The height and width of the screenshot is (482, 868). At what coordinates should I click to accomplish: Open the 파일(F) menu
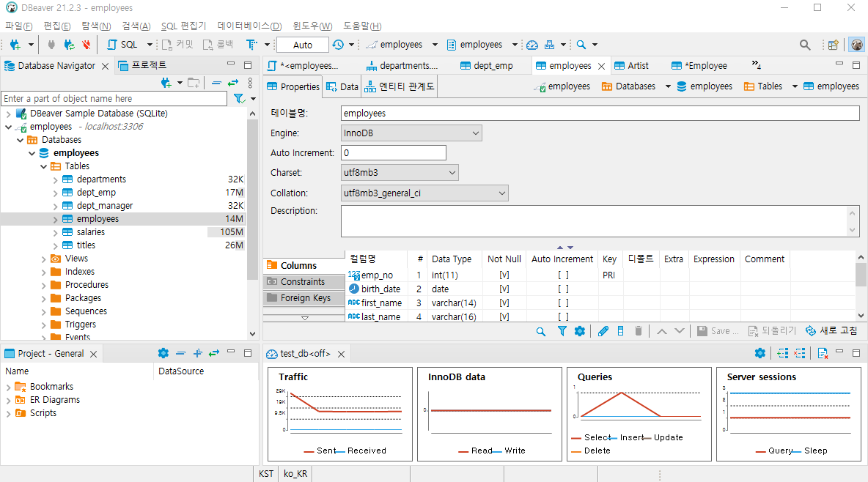pos(19,26)
